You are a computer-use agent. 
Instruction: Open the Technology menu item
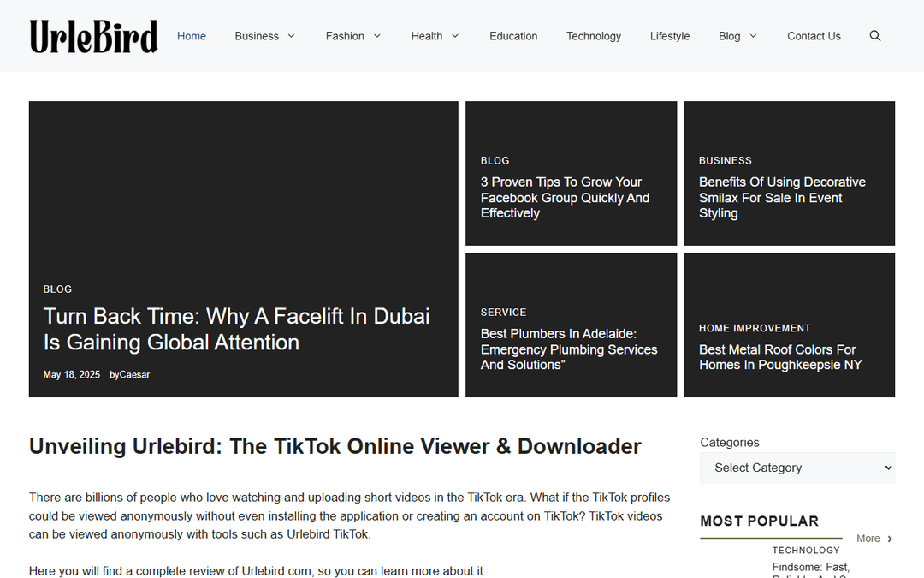(x=594, y=36)
